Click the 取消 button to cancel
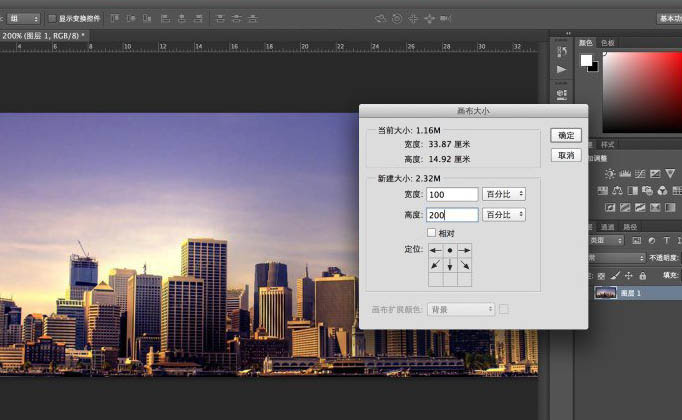The height and width of the screenshot is (420, 682). coord(565,156)
